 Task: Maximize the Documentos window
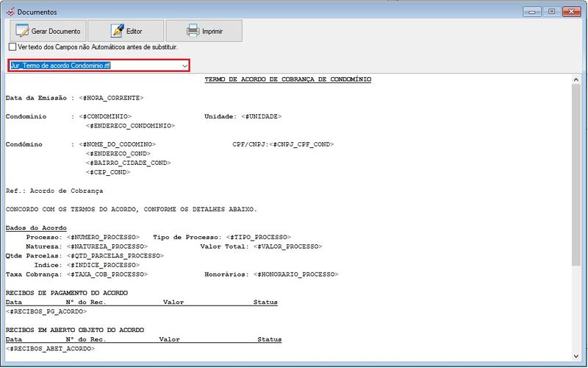pos(551,11)
